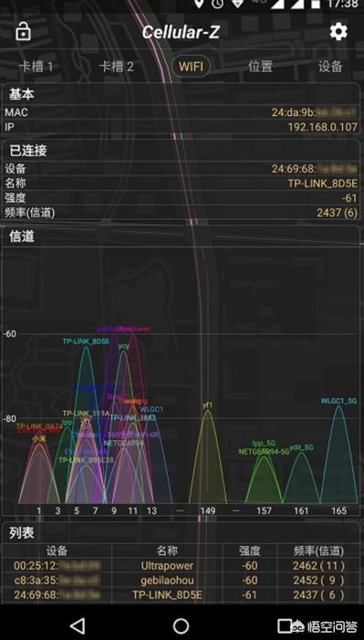
Task: Tap the yf1 curve label on channel 149
Action: [208, 404]
